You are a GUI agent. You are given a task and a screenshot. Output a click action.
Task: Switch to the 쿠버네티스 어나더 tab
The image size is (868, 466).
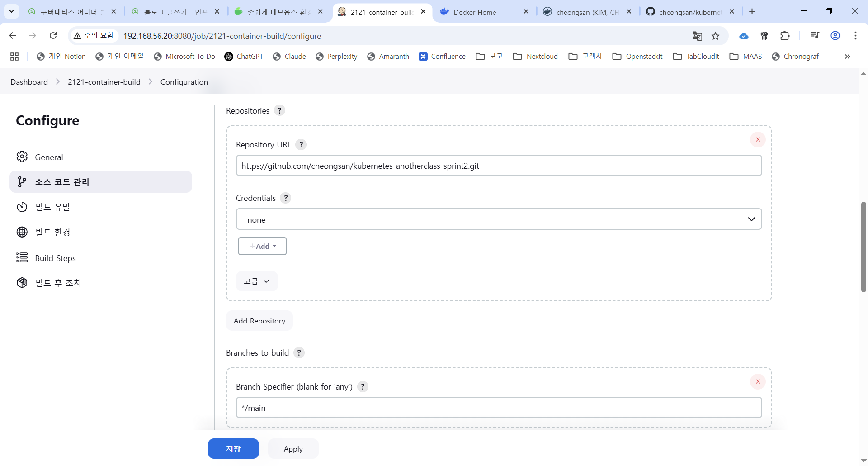[x=72, y=12]
